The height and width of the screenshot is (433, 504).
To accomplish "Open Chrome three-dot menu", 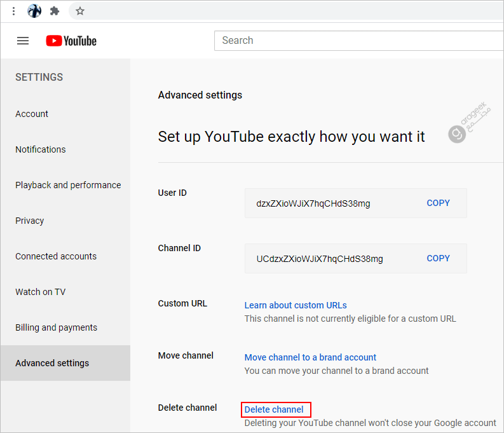I will pos(13,11).
